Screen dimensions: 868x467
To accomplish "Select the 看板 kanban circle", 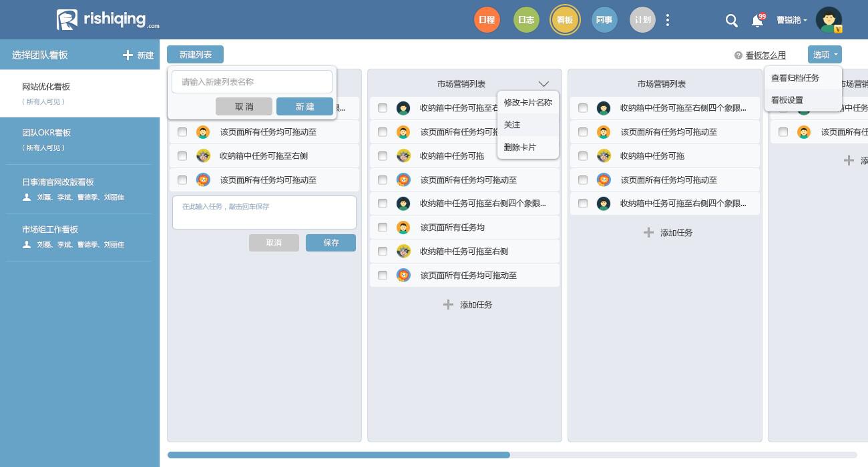I will 565,20.
